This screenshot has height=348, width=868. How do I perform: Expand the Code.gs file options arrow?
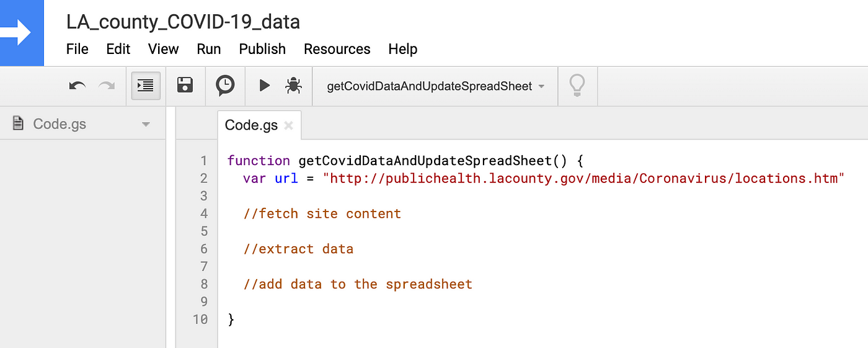pyautogui.click(x=146, y=124)
